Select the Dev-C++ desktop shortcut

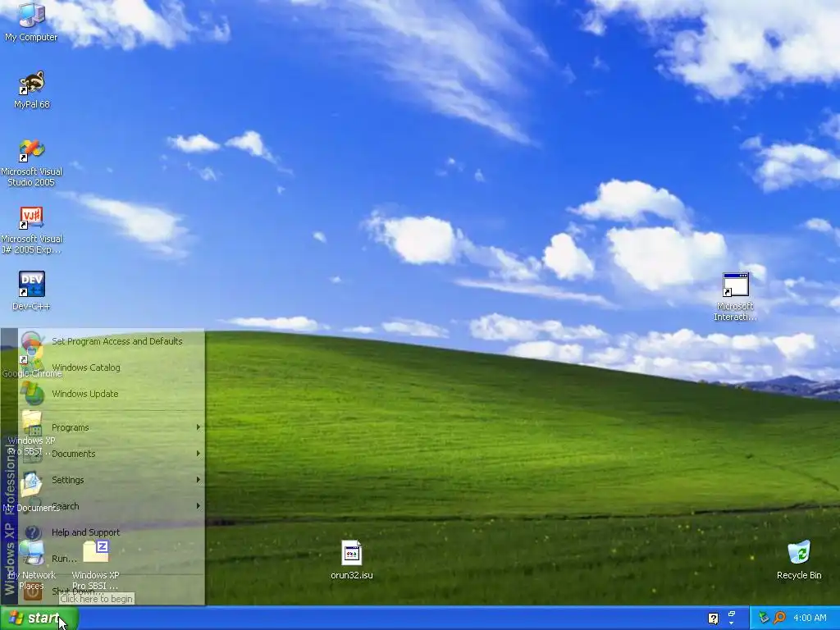(32, 291)
